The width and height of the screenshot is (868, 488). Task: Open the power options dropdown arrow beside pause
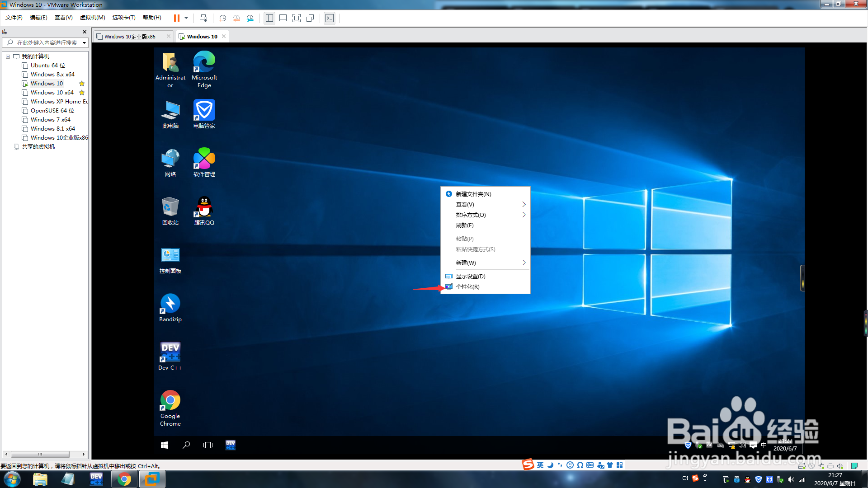[x=186, y=18]
